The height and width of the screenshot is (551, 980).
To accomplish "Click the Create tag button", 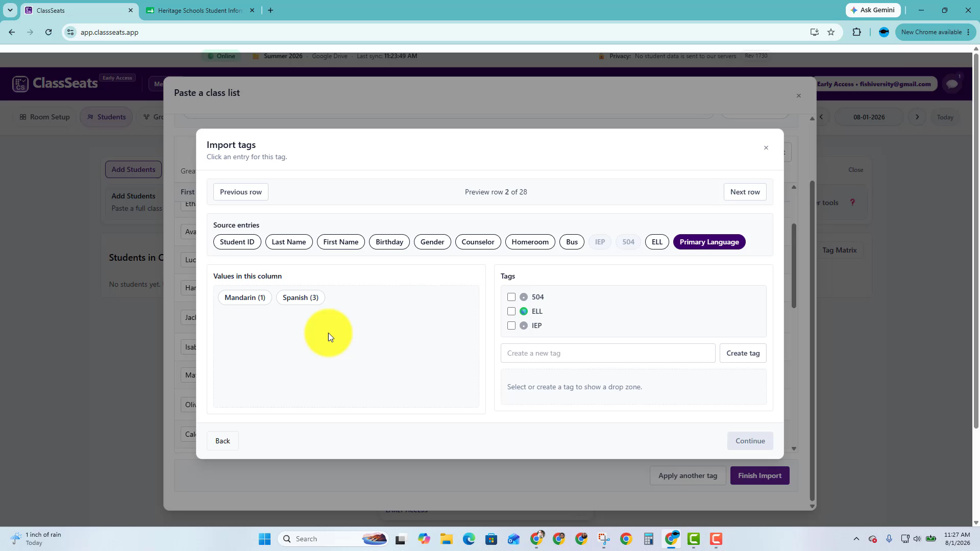I will (743, 353).
